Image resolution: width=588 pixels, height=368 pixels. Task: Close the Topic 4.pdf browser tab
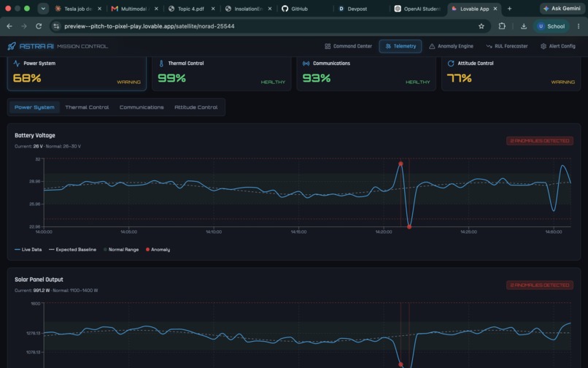tap(213, 9)
